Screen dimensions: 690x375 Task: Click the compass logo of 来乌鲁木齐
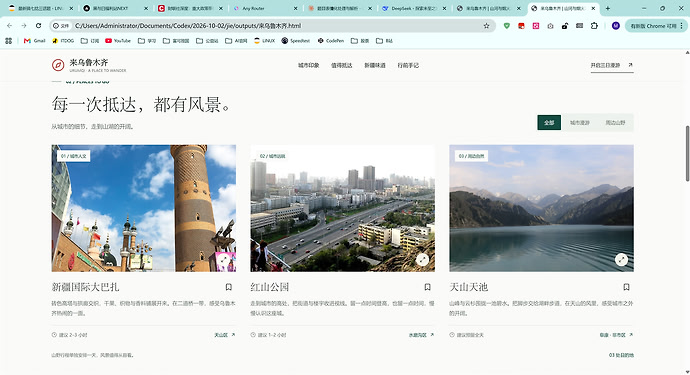[x=58, y=65]
